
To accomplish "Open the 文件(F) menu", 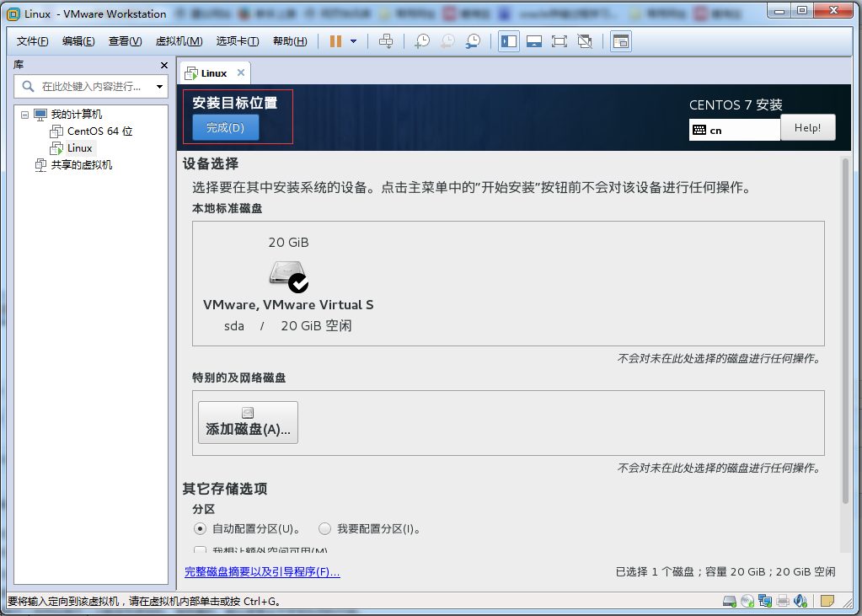I will pos(32,41).
